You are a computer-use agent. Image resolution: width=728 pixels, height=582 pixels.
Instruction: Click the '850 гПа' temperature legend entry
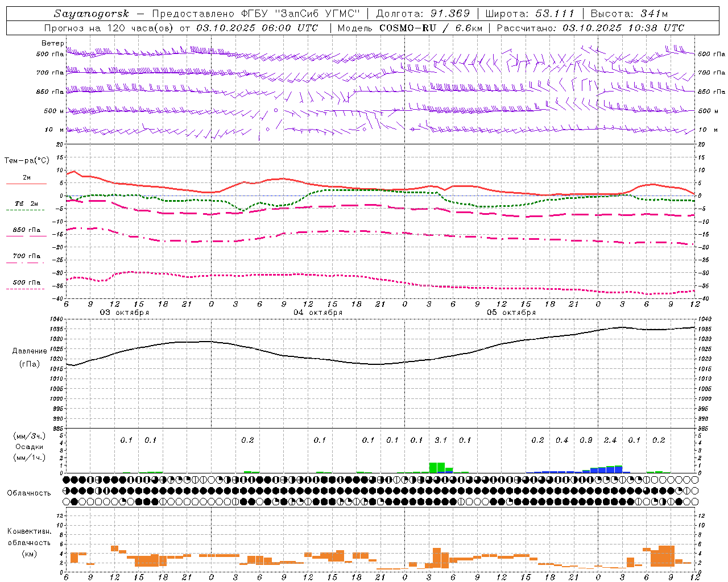coord(27,230)
